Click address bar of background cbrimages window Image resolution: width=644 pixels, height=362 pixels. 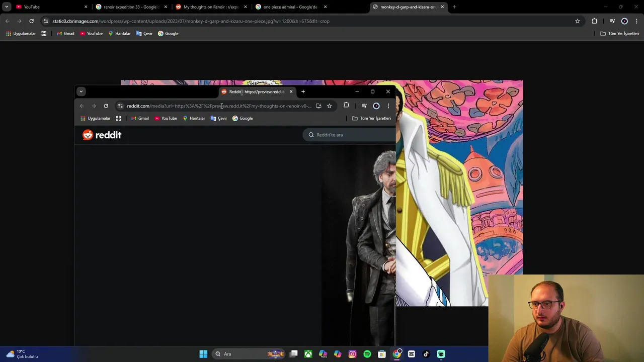[x=312, y=21]
